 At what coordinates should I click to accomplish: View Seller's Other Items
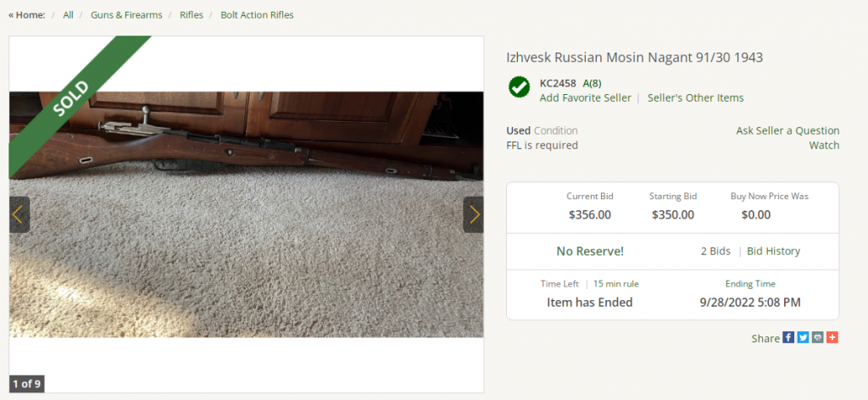695,97
